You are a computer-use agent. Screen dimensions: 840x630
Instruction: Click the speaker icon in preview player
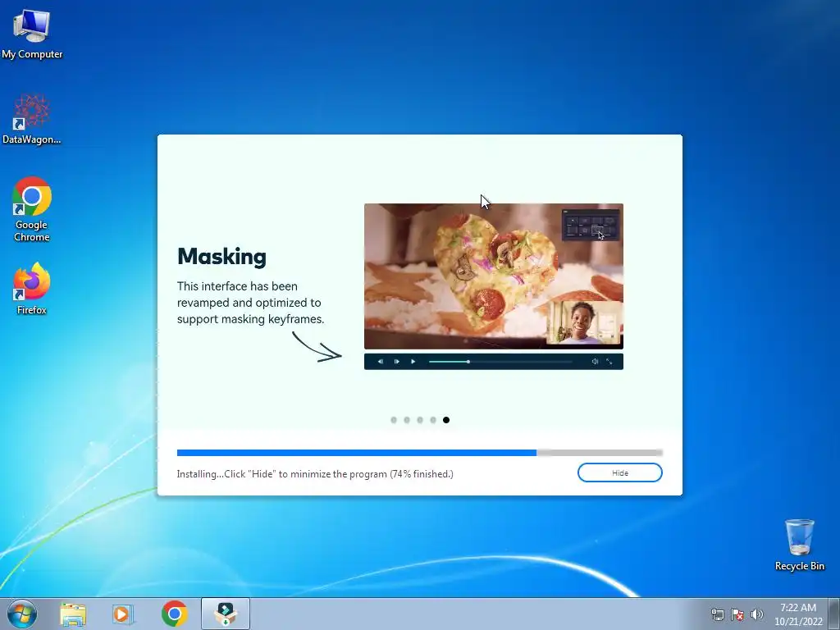(595, 362)
